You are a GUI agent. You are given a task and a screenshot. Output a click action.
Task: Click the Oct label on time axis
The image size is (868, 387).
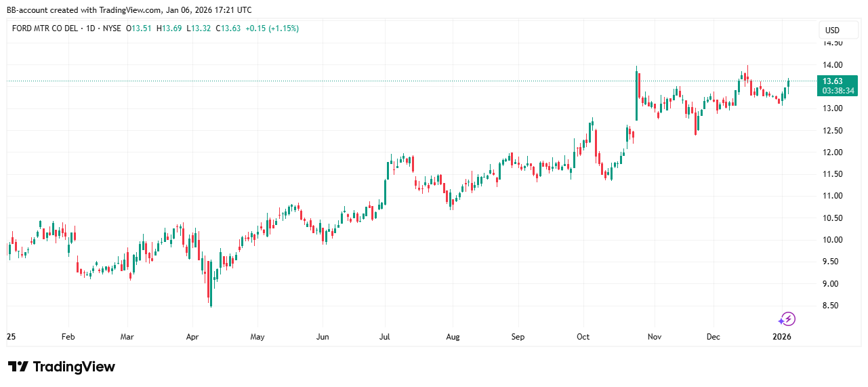(x=583, y=336)
